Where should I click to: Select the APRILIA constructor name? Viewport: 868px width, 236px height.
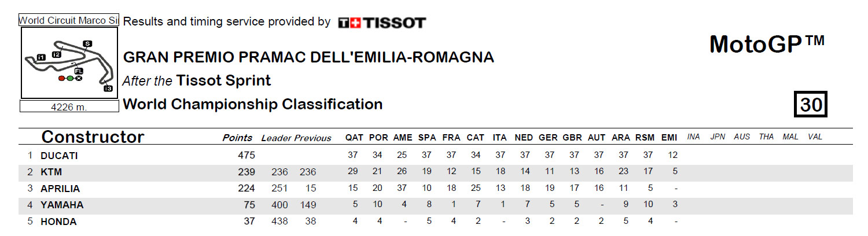click(60, 189)
